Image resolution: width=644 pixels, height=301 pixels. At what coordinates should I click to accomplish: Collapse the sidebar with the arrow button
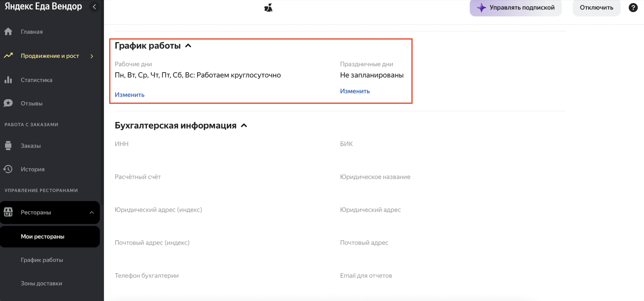pos(94,6)
